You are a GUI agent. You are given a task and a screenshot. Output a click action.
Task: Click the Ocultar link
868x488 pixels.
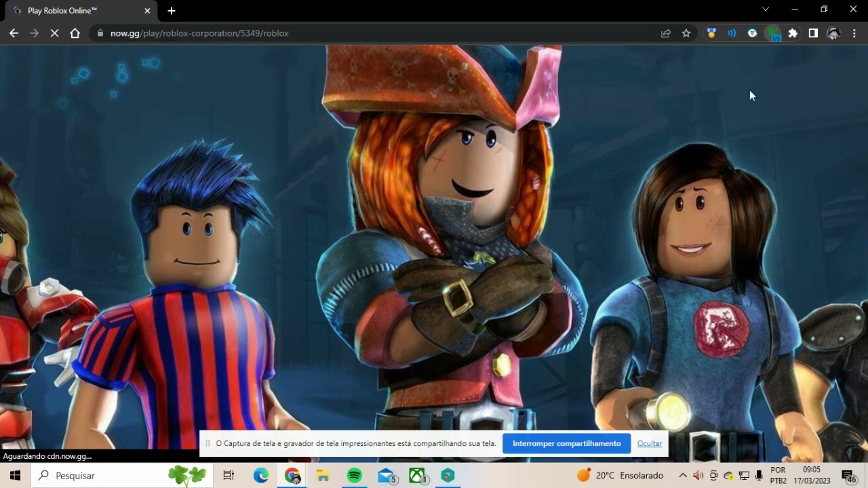[650, 444]
